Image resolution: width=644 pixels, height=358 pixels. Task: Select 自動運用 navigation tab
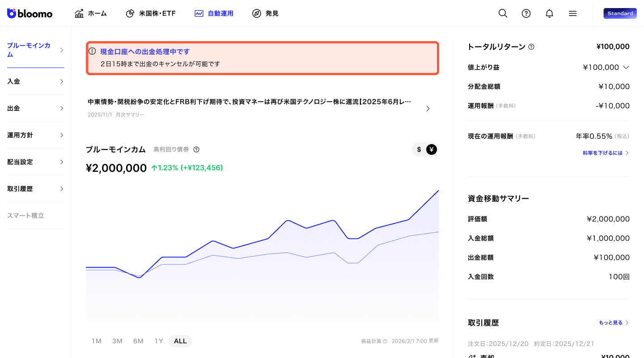[214, 13]
